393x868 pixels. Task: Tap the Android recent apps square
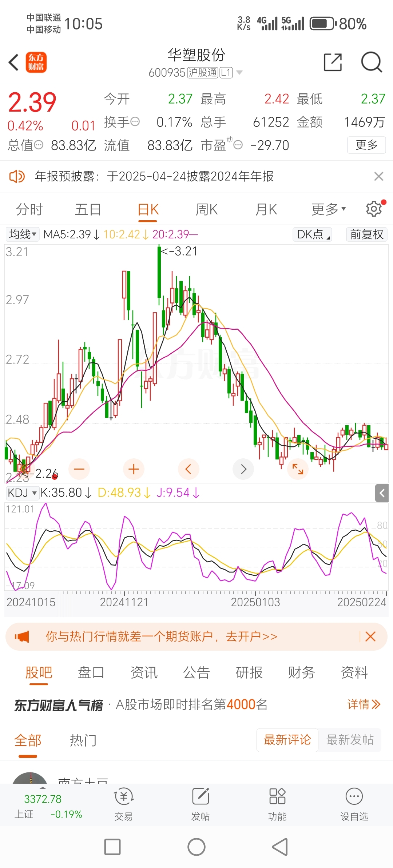point(112,847)
